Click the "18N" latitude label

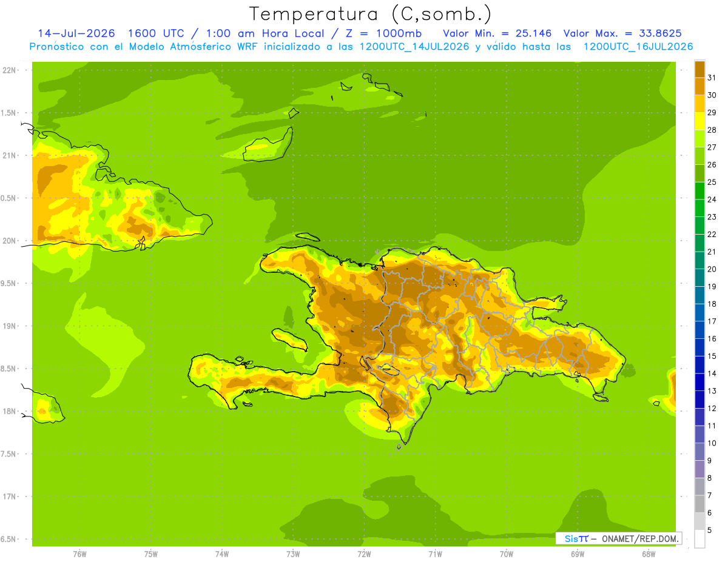click(9, 411)
